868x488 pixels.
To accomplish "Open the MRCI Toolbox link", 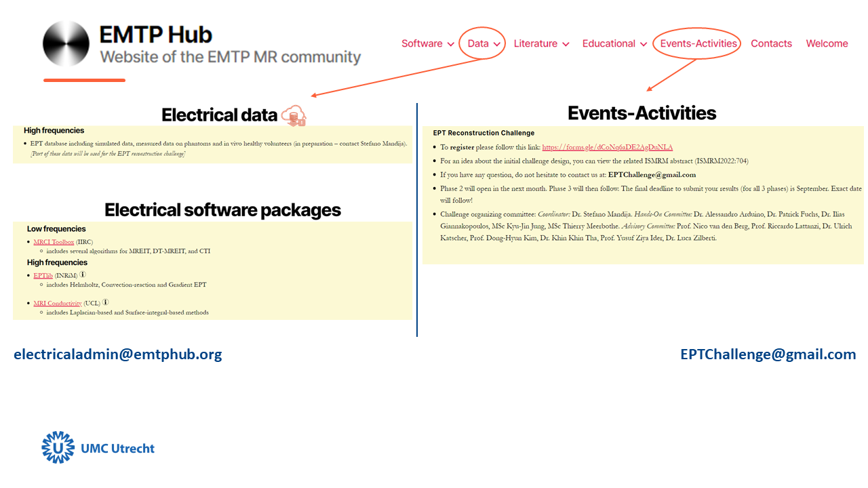I will click(54, 242).
